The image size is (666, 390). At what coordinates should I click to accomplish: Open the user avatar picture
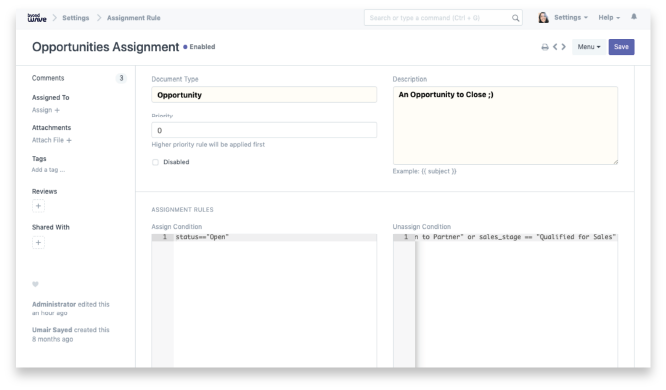543,17
